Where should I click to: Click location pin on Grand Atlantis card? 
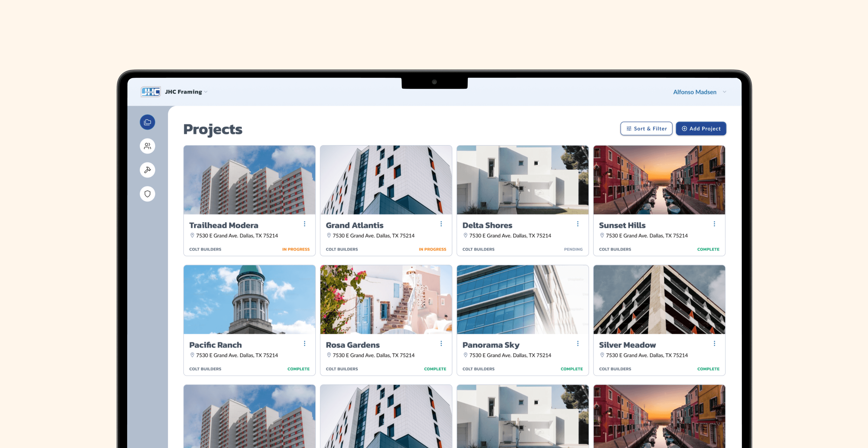coord(329,235)
